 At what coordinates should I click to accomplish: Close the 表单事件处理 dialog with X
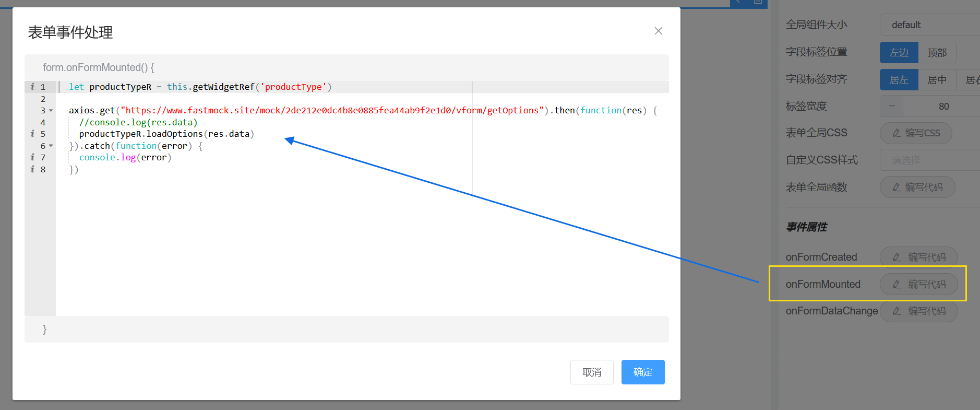[x=659, y=31]
